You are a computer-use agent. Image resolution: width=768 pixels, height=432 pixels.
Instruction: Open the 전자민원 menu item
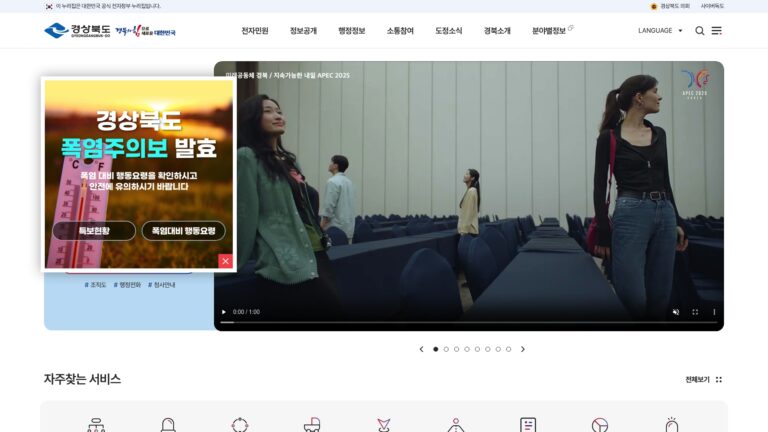[x=255, y=31]
